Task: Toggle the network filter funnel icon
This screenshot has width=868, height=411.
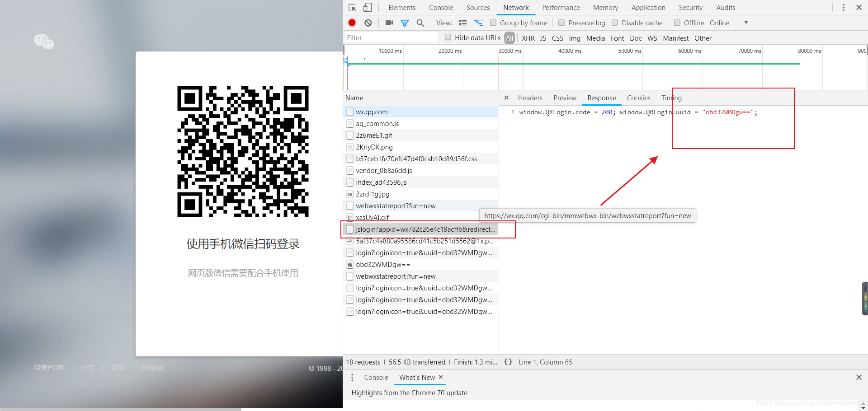Action: point(405,23)
